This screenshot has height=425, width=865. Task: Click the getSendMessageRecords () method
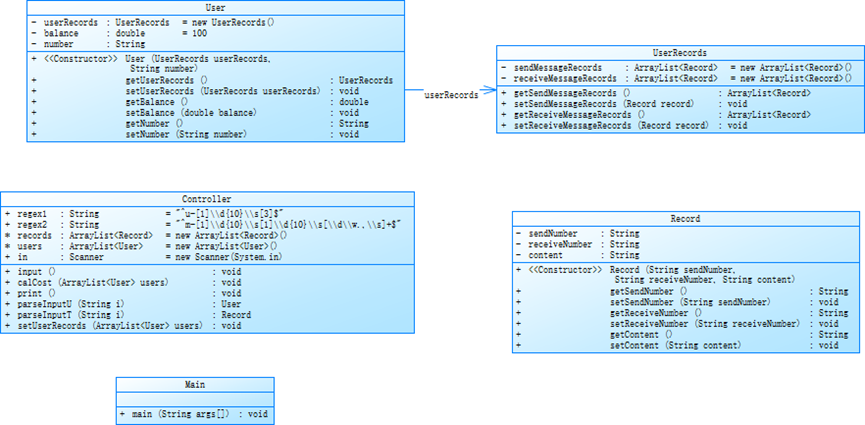[656, 93]
